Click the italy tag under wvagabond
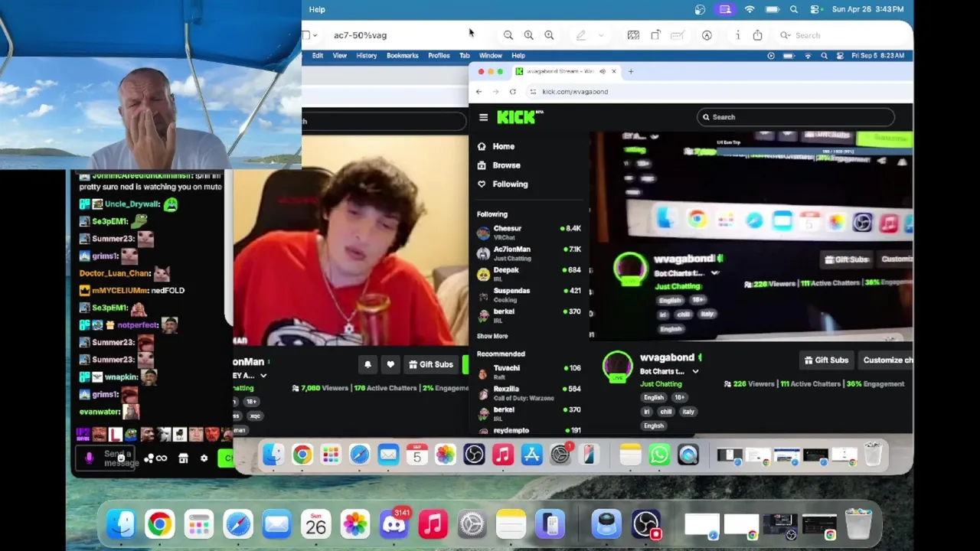This screenshot has height=551, width=980. pos(688,412)
